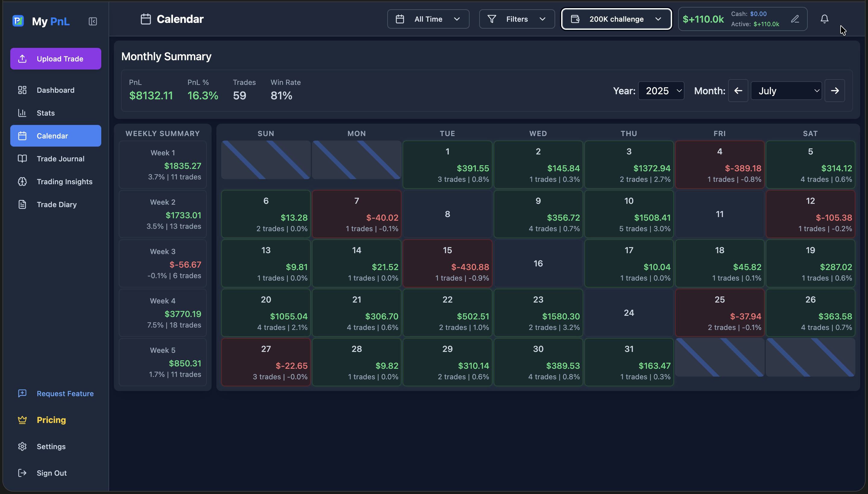The image size is (868, 494).
Task: Click the notification bell icon
Action: (x=824, y=19)
